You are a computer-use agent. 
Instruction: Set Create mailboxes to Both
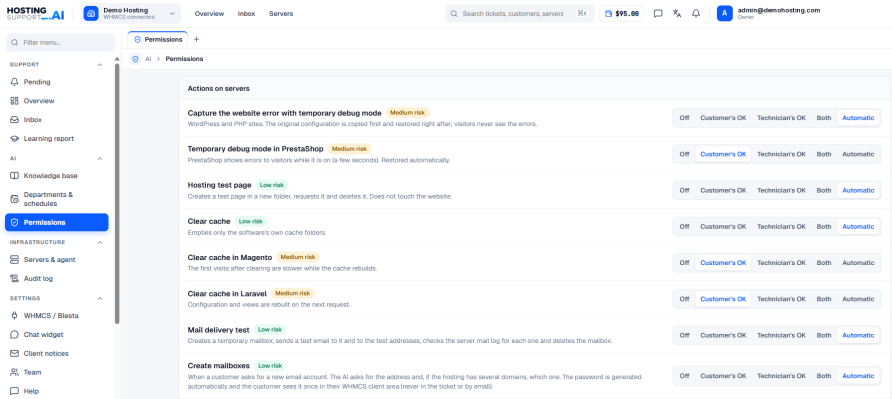(x=824, y=376)
